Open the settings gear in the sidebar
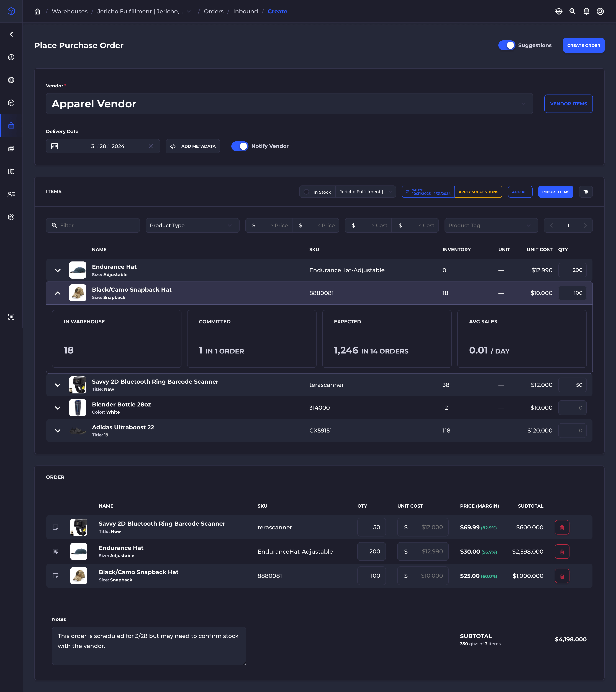Screen dimensions: 616x692 pos(11,80)
